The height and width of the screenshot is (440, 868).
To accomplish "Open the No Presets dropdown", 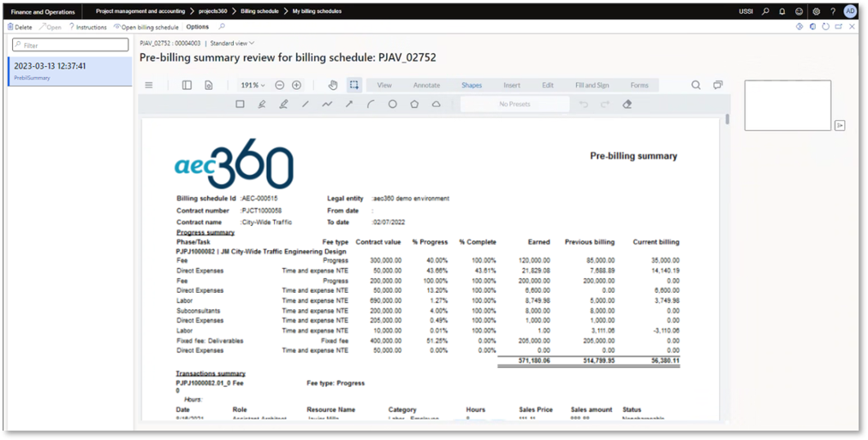I will click(x=514, y=104).
